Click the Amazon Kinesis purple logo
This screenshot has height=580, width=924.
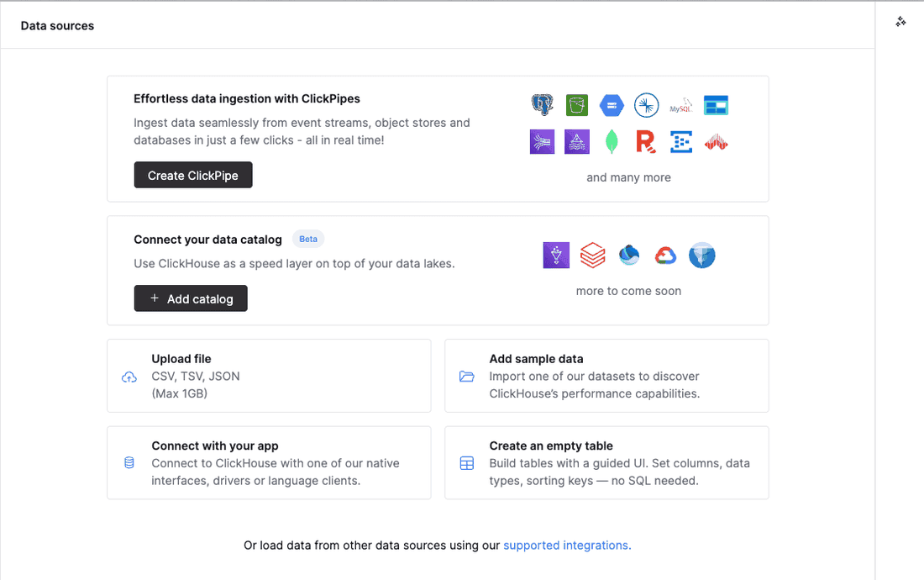542,142
